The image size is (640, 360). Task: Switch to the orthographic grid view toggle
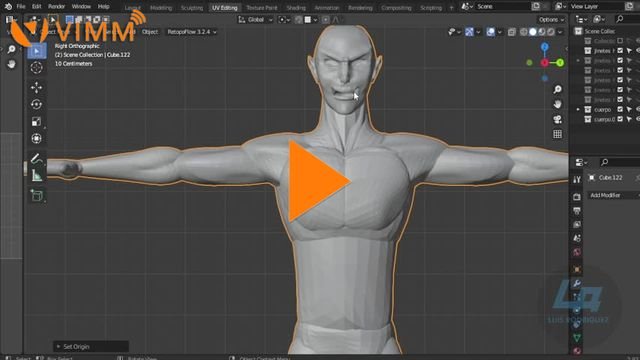[x=557, y=134]
